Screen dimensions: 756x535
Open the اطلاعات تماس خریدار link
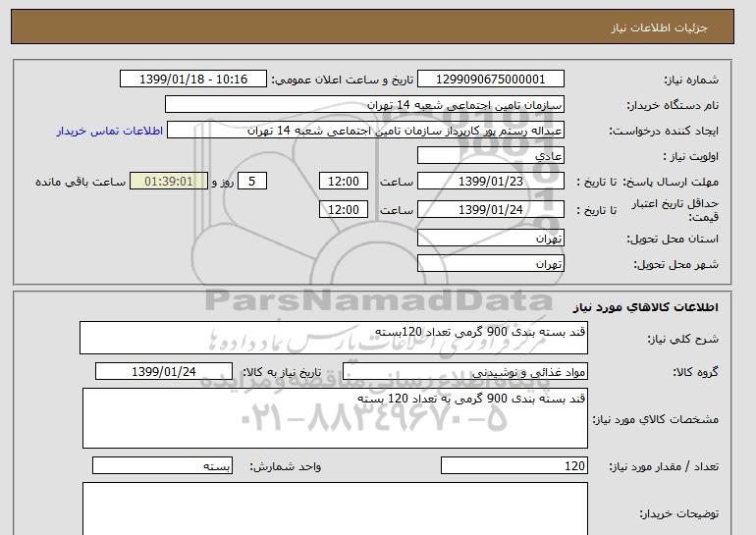pyautogui.click(x=109, y=131)
